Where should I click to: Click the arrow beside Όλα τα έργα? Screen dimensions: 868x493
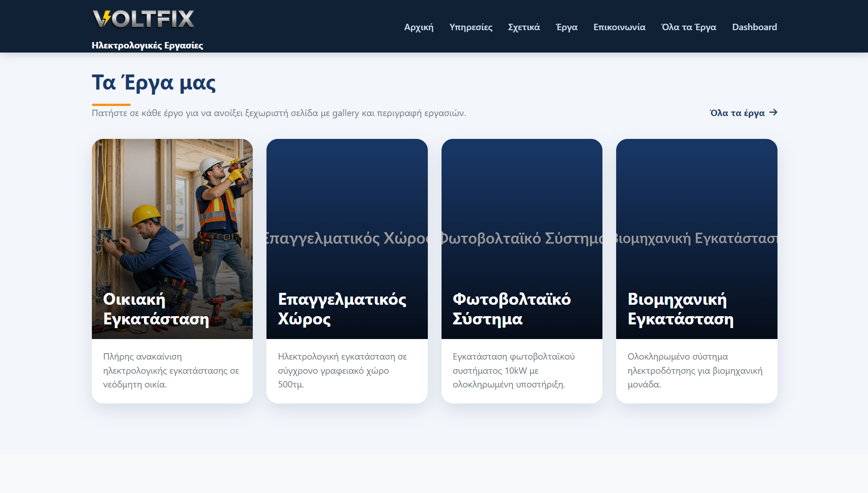coord(773,112)
